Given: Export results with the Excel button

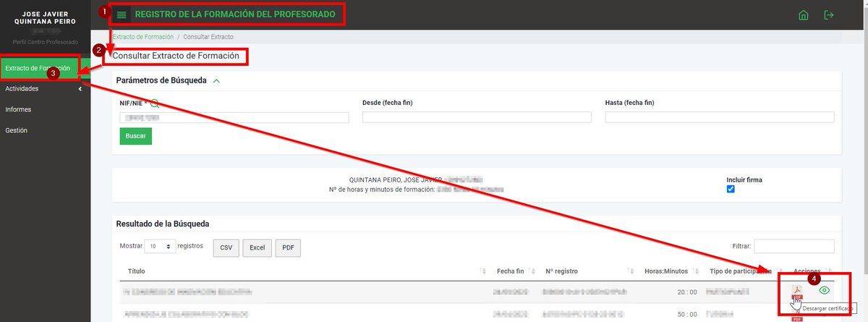Looking at the screenshot, I should pos(257,247).
